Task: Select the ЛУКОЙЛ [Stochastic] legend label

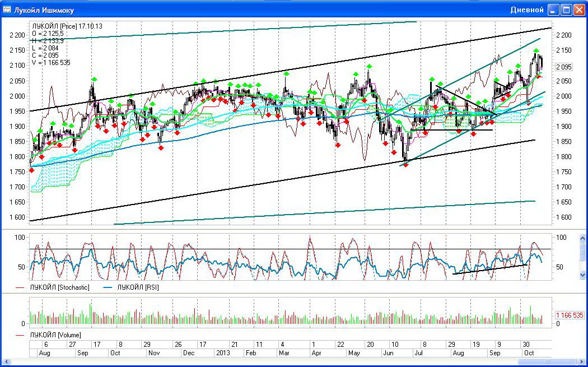Action: (59, 287)
